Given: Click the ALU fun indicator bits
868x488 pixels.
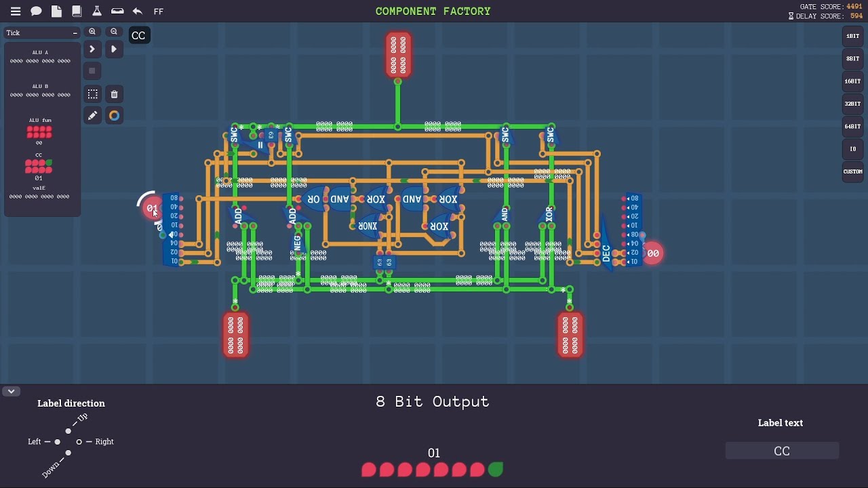Looking at the screenshot, I should point(39,132).
